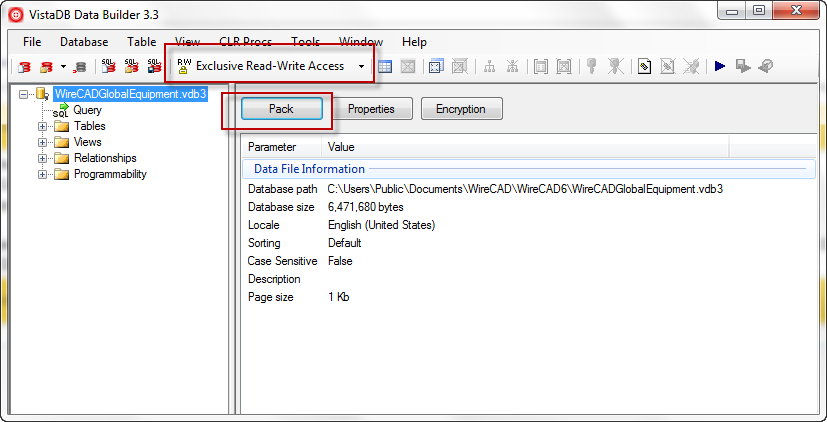Image resolution: width=827 pixels, height=422 pixels.
Task: Click the 6,471,680 bytes value
Action: [366, 207]
